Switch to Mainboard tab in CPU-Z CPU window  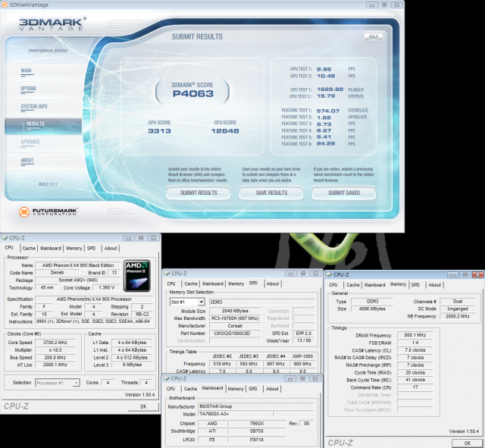click(x=51, y=248)
